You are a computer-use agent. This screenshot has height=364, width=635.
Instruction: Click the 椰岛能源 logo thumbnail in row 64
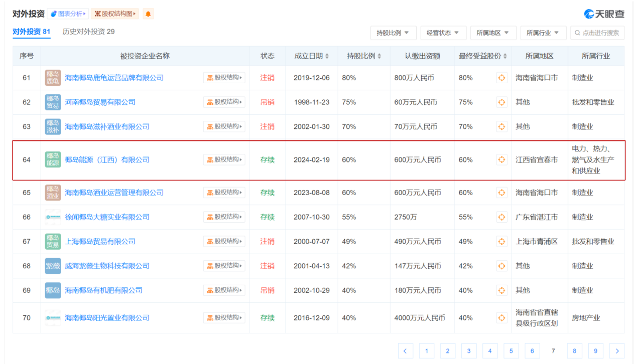[x=53, y=160]
